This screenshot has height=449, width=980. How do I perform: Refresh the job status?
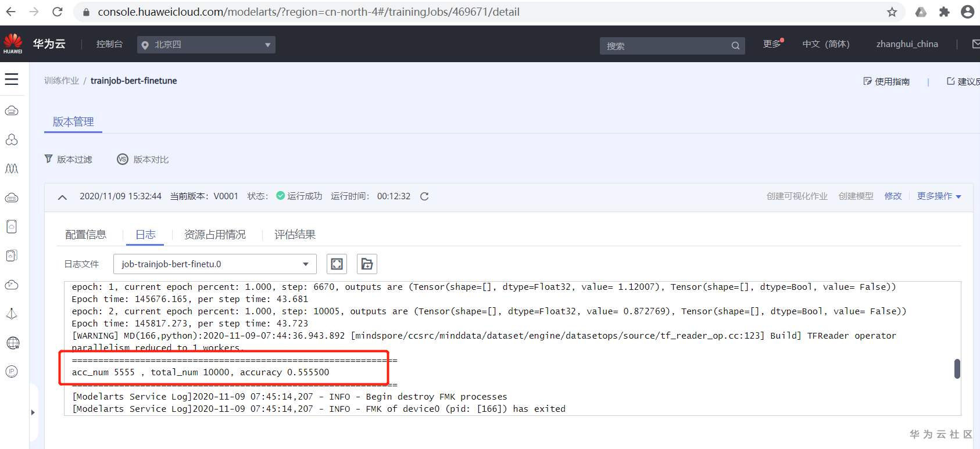click(424, 196)
